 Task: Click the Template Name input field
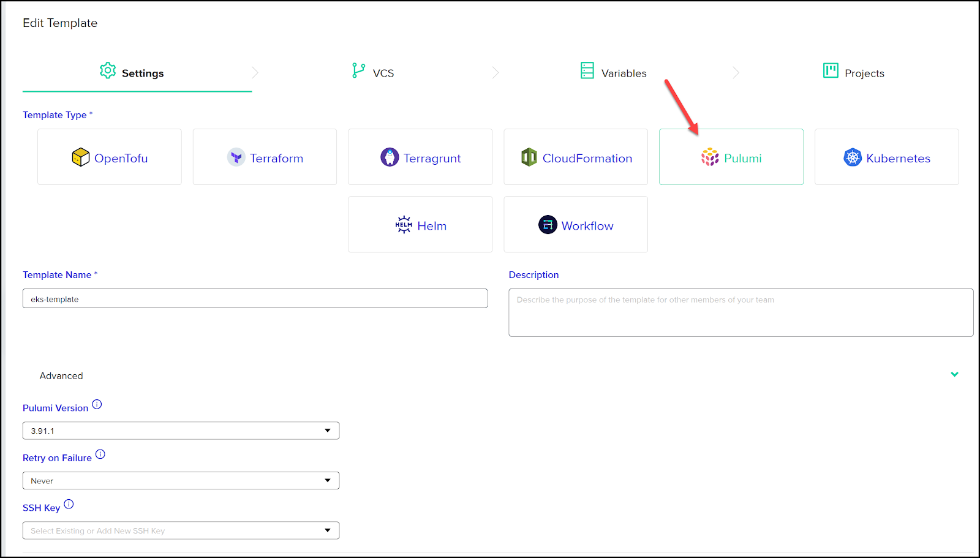[255, 298]
